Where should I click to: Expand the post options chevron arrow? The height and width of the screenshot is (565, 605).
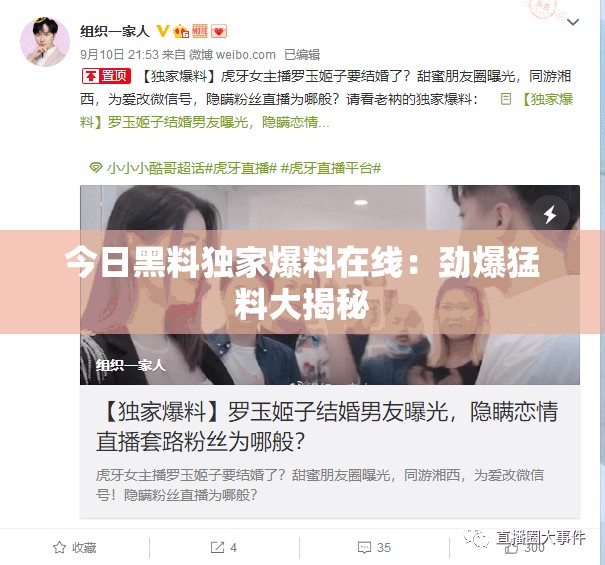(573, 22)
